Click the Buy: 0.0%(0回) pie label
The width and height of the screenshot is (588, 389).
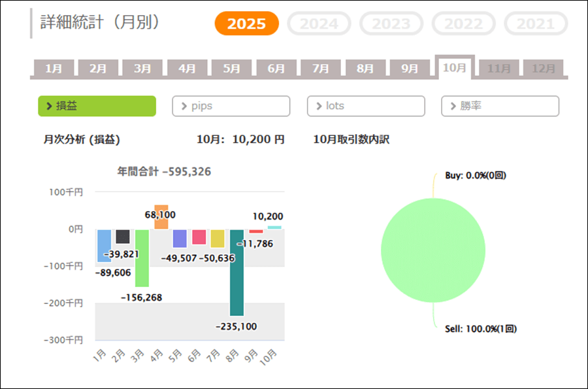[x=476, y=176]
